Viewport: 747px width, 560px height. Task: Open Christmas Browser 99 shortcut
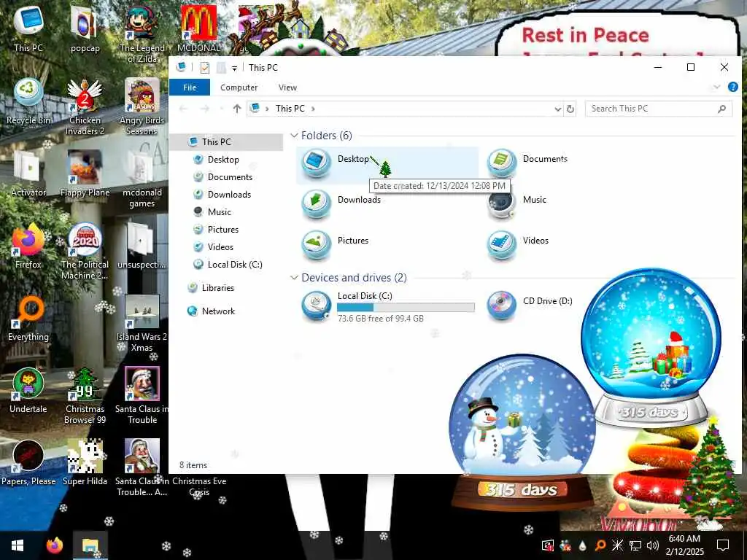click(85, 396)
